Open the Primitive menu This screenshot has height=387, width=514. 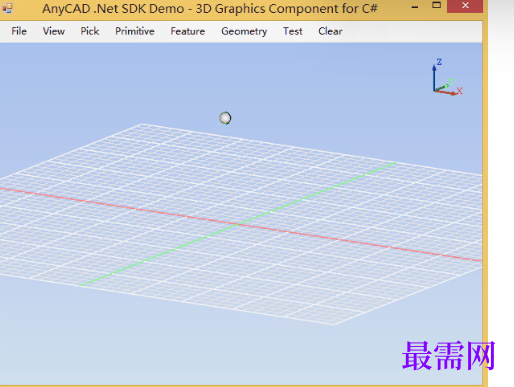point(135,31)
